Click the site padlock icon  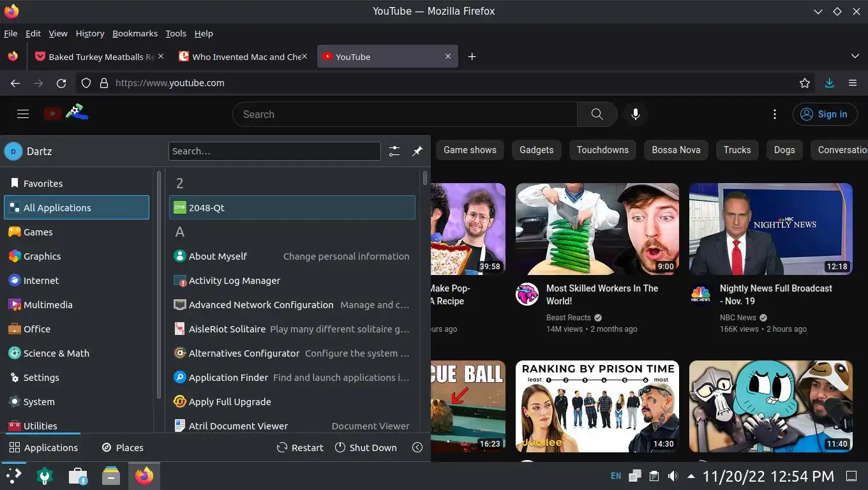tap(103, 83)
